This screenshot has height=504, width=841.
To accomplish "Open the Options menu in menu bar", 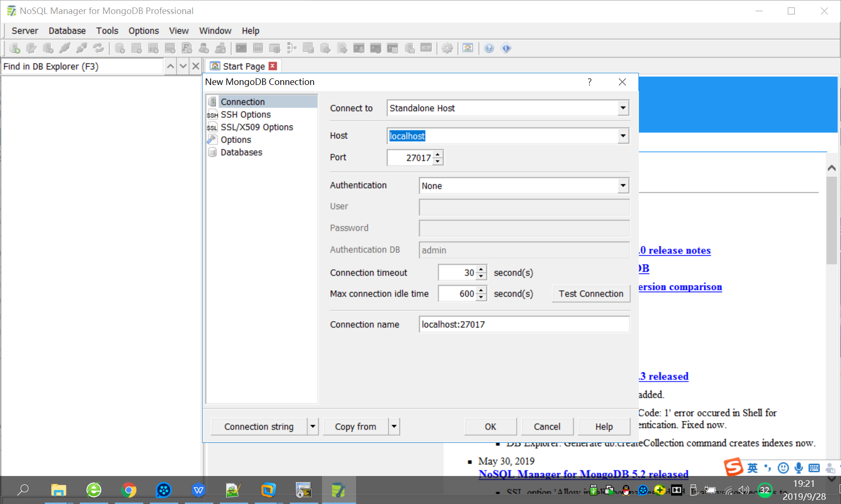I will pyautogui.click(x=144, y=31).
